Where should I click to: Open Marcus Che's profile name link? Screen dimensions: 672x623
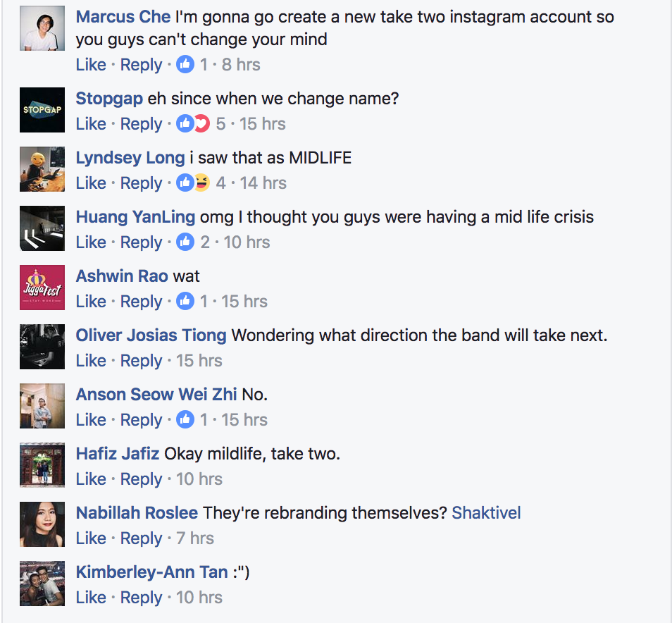(x=123, y=17)
